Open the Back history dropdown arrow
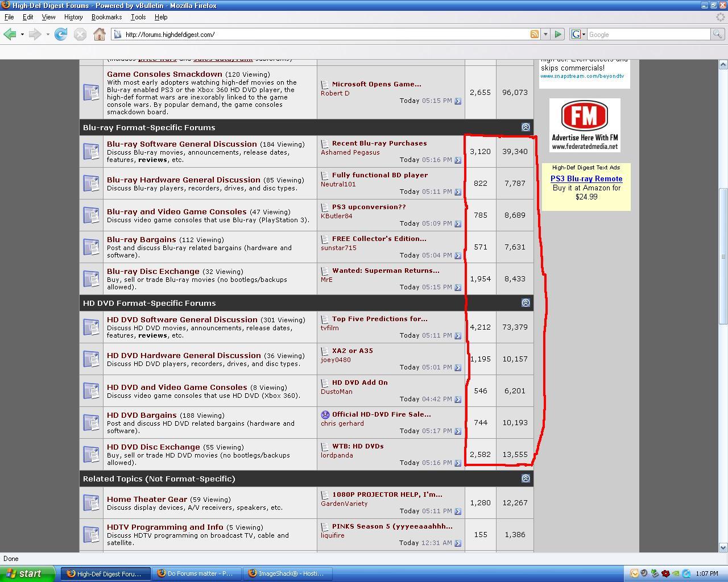Image resolution: width=728 pixels, height=582 pixels. (22, 35)
